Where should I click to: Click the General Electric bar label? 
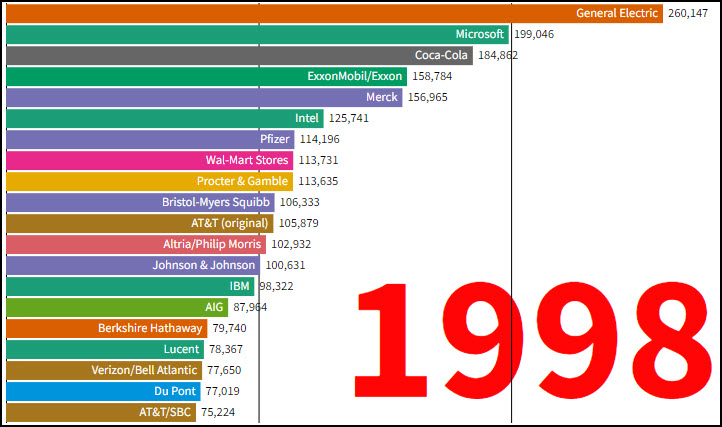(x=617, y=13)
